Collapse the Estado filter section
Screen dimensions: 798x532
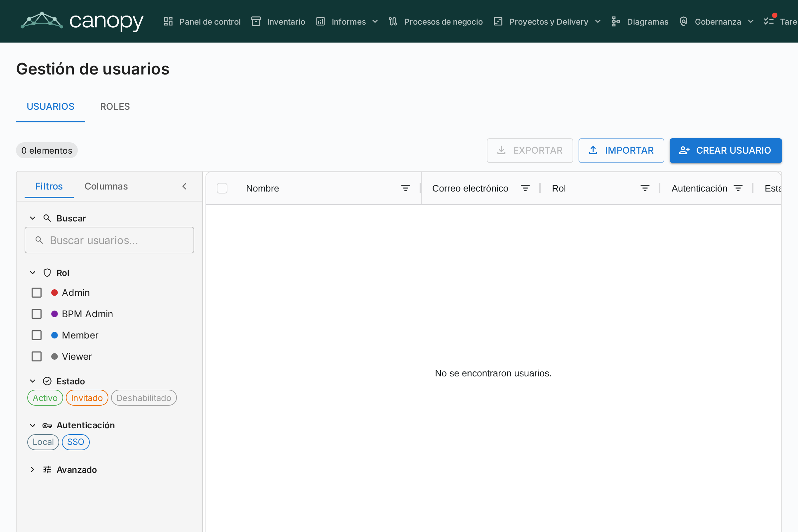33,381
